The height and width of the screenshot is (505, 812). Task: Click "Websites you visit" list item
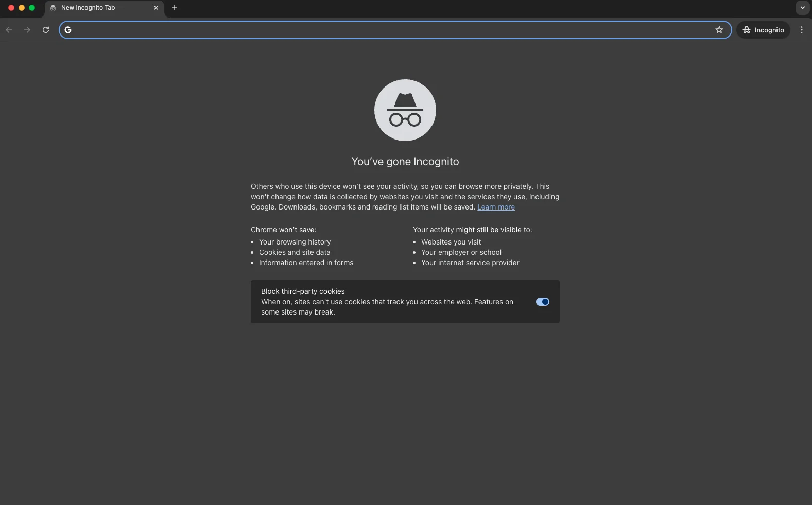[451, 242]
